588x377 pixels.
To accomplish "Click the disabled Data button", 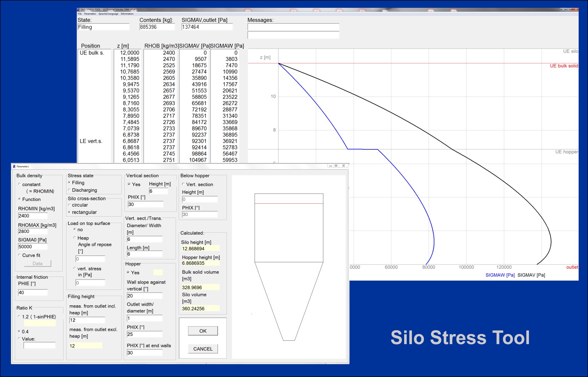I will pyautogui.click(x=37, y=263).
